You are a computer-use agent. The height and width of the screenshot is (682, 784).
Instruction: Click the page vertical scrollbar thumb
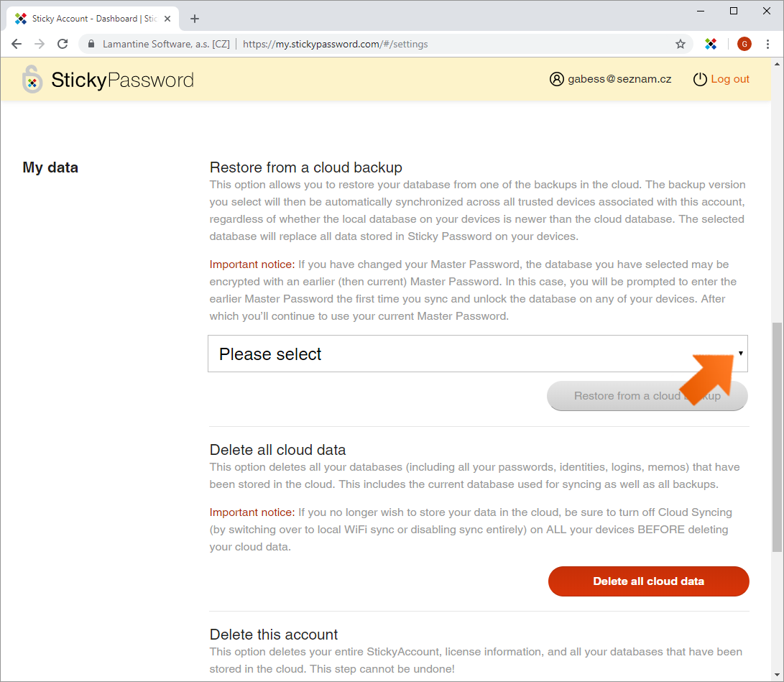pyautogui.click(x=777, y=437)
